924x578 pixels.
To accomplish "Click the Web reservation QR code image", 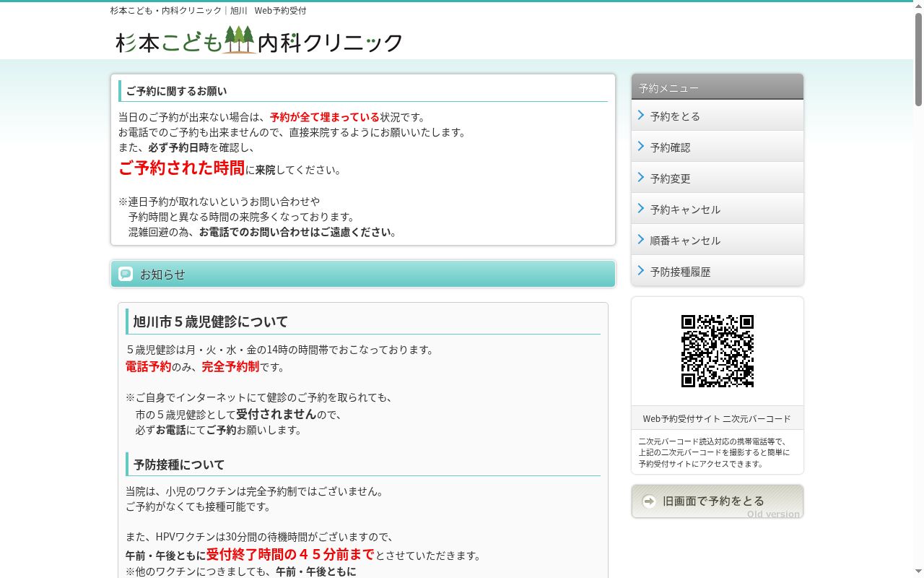I will (x=718, y=351).
